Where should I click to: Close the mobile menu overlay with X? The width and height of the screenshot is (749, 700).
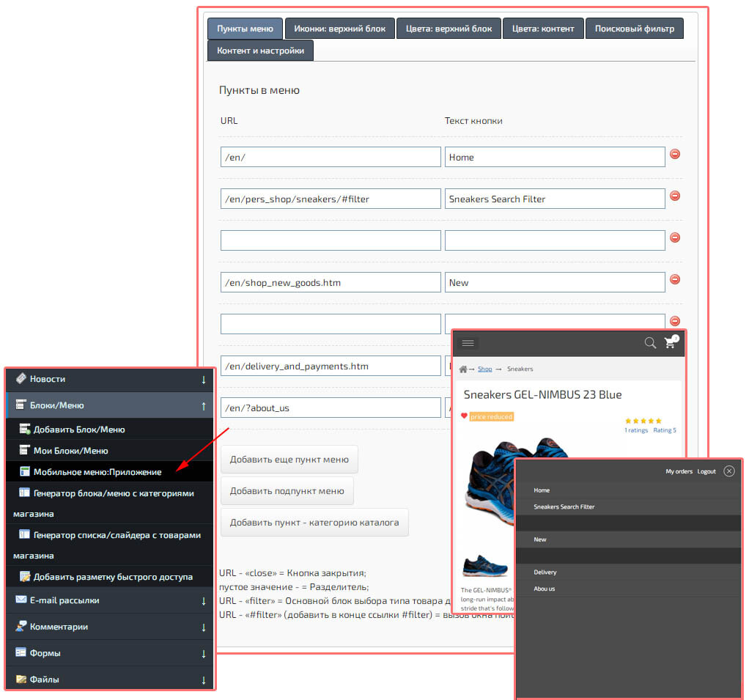[x=728, y=471]
